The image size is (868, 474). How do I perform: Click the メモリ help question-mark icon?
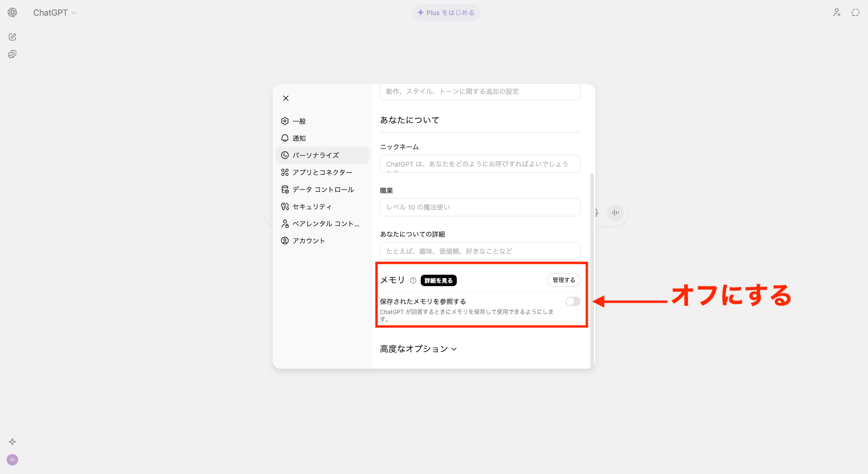point(412,280)
